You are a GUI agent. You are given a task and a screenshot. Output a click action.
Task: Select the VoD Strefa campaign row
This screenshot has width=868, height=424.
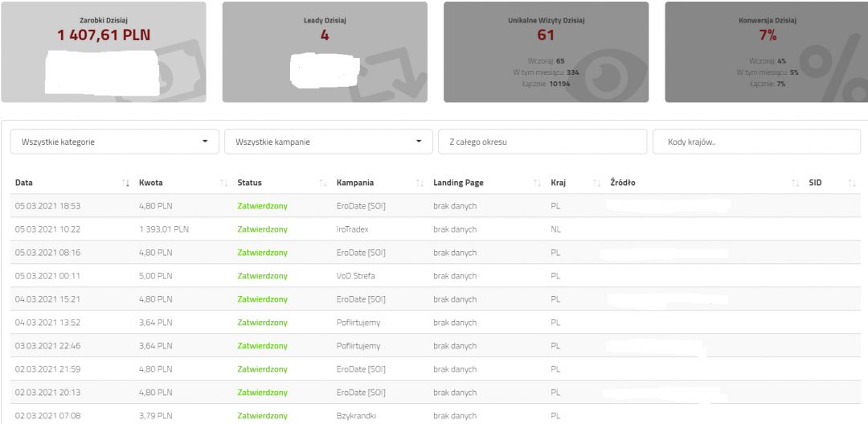356,276
